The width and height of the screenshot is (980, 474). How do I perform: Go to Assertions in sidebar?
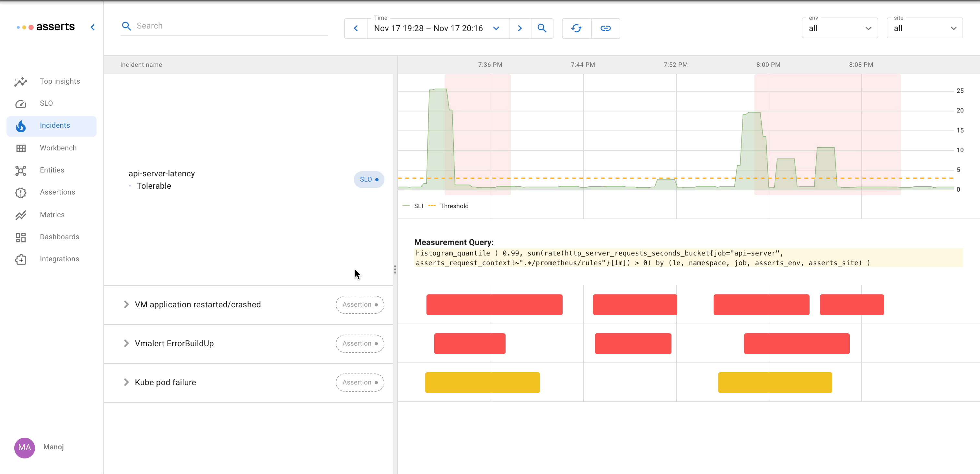(x=57, y=192)
